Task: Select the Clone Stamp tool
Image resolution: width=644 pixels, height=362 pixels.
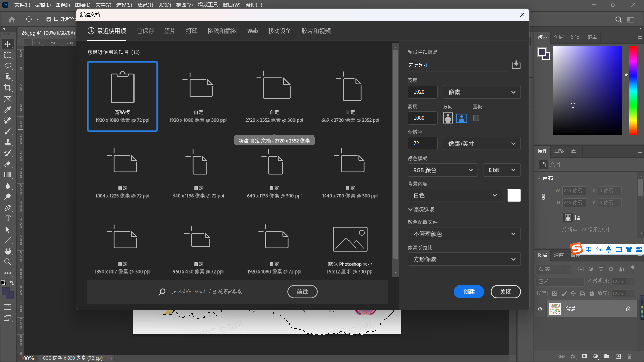Action: pyautogui.click(x=8, y=142)
